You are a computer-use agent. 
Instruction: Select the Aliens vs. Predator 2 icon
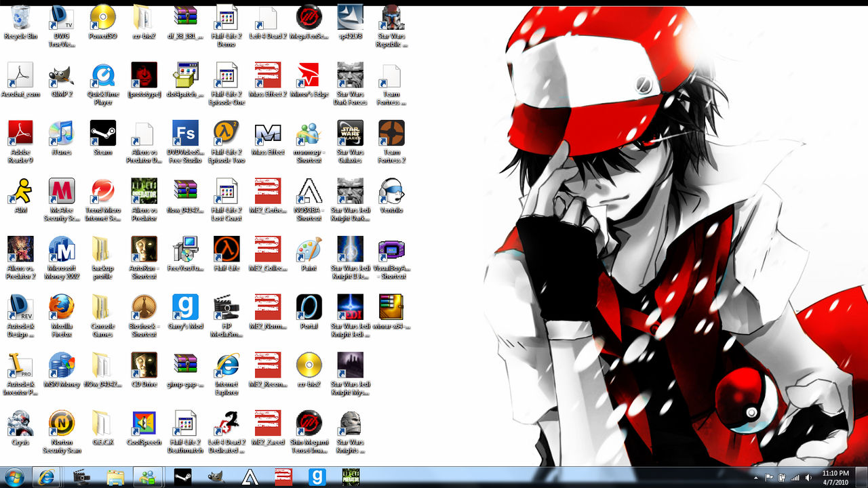(x=20, y=258)
